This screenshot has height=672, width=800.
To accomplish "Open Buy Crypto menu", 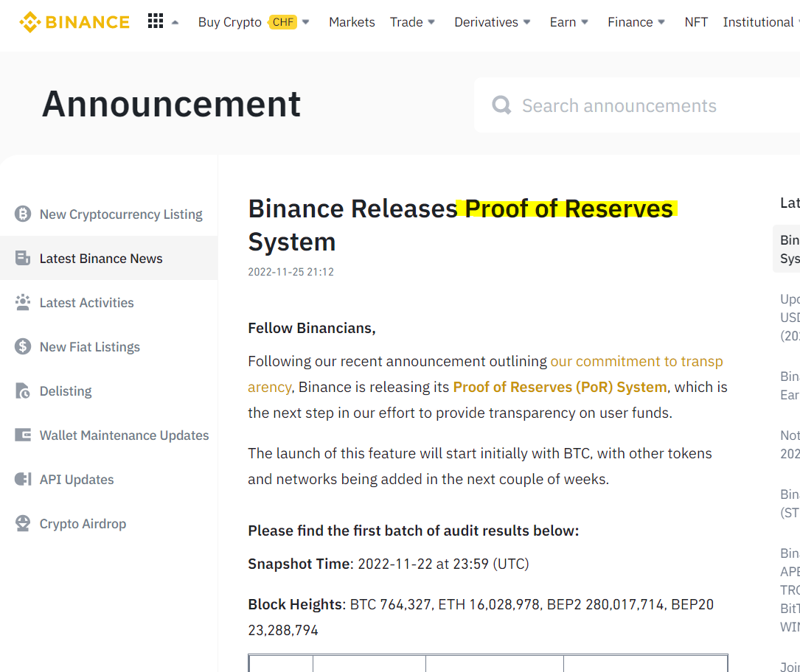I will 229,22.
